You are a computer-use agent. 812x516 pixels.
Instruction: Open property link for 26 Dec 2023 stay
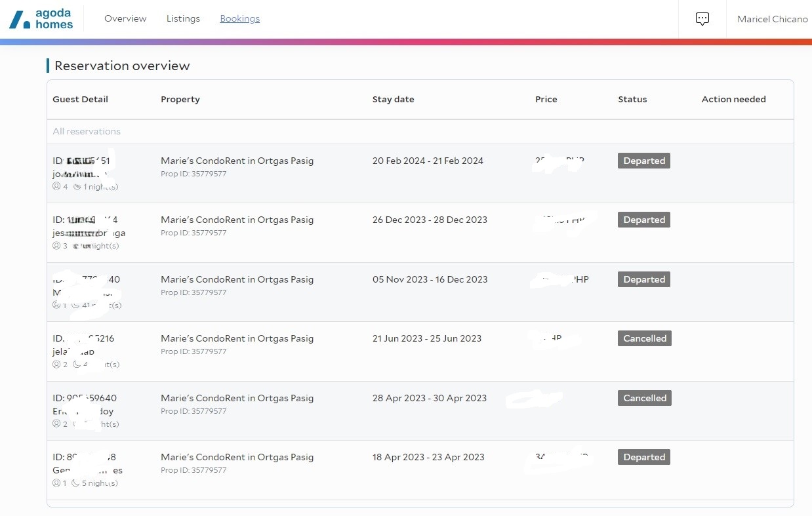tap(237, 220)
